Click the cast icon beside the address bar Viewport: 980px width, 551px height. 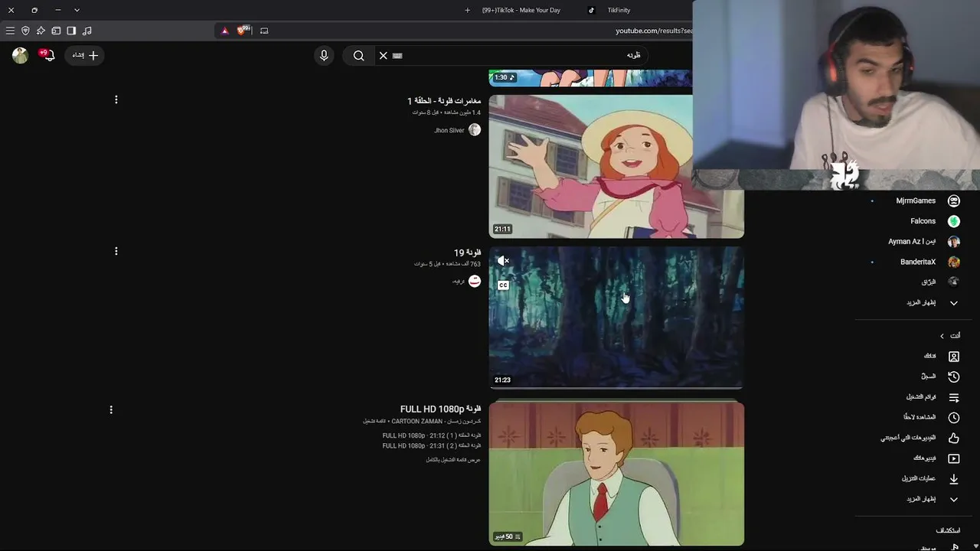pyautogui.click(x=264, y=31)
